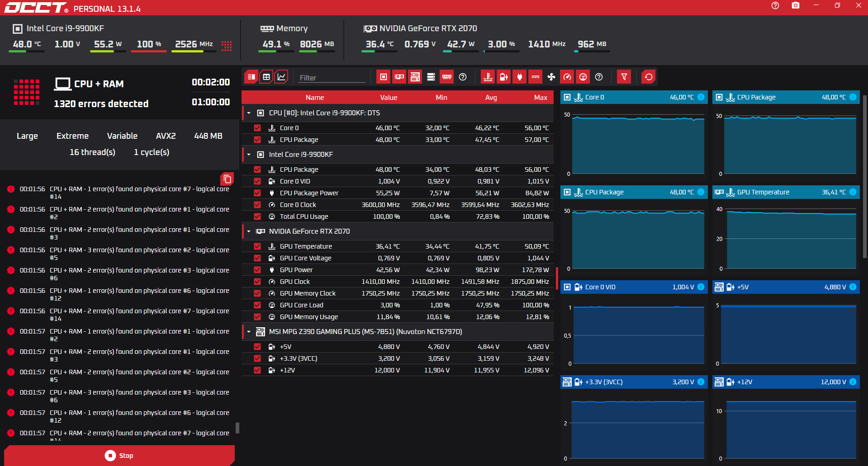868x466 pixels.
Task: Click the funnel filter icon
Action: (x=624, y=77)
